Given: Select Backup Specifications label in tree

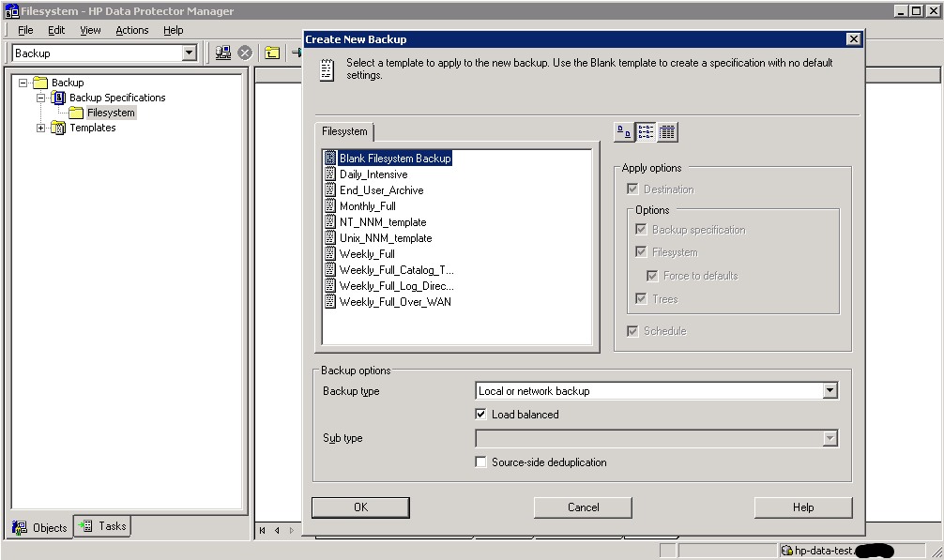Looking at the screenshot, I should [x=117, y=98].
